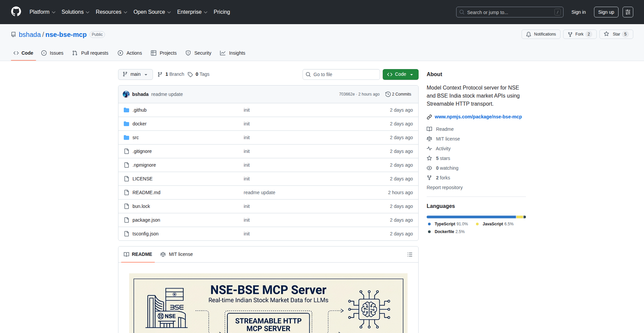This screenshot has width=644, height=333.
Task: Click the tag icon next to Tags
Action: [x=190, y=74]
